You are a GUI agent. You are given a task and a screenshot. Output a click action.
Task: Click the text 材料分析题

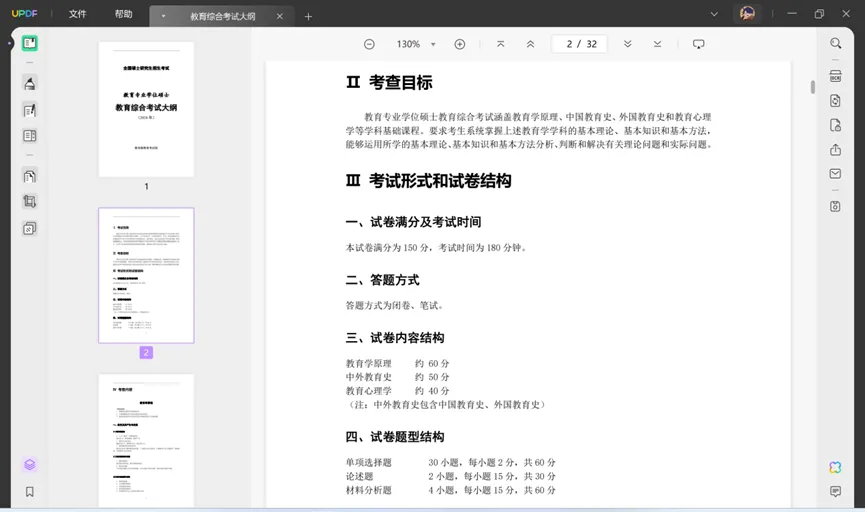[369, 490]
